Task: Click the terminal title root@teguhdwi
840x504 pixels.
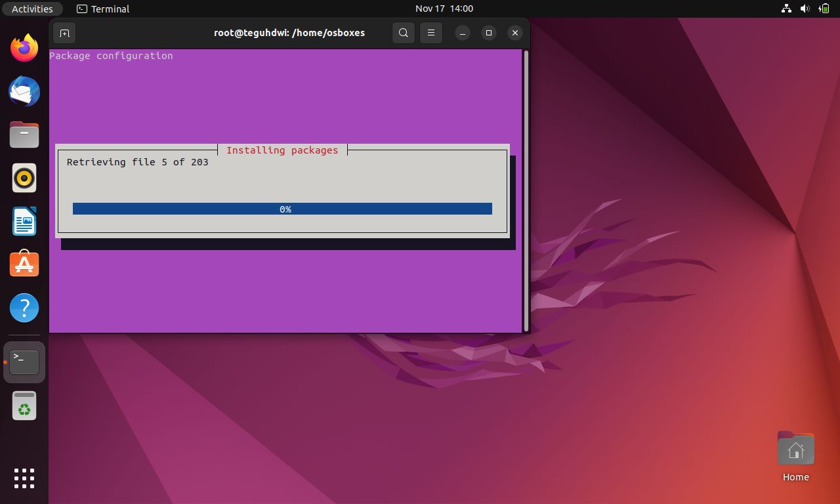Action: pos(289,33)
